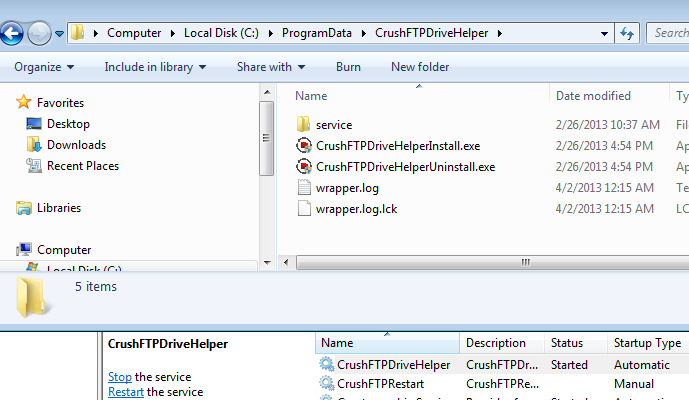Image resolution: width=689 pixels, height=400 pixels.
Task: Select CrushFTPDriveHelperInstall.exe file name
Action: pos(398,146)
